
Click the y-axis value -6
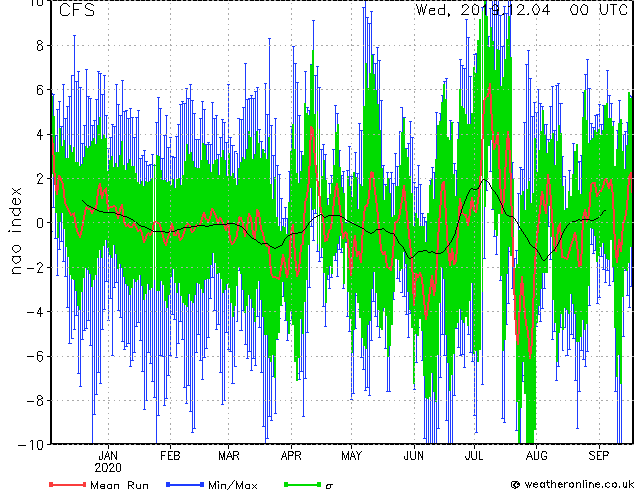36,356
